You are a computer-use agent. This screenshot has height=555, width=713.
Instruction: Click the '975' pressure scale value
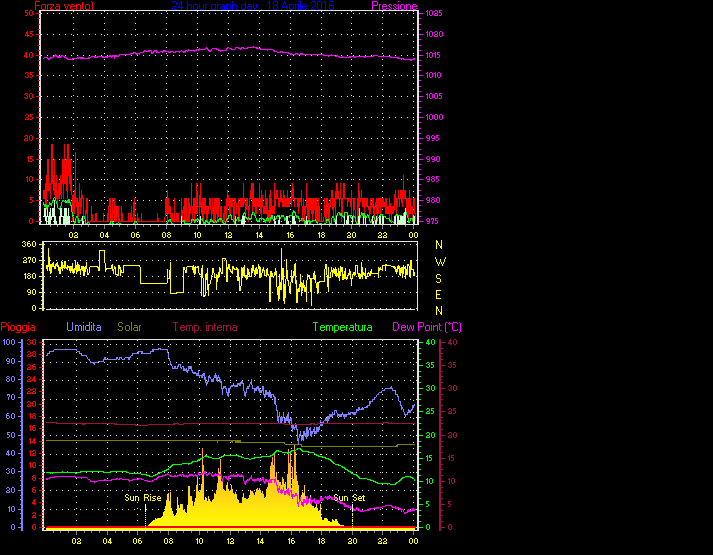(x=432, y=221)
